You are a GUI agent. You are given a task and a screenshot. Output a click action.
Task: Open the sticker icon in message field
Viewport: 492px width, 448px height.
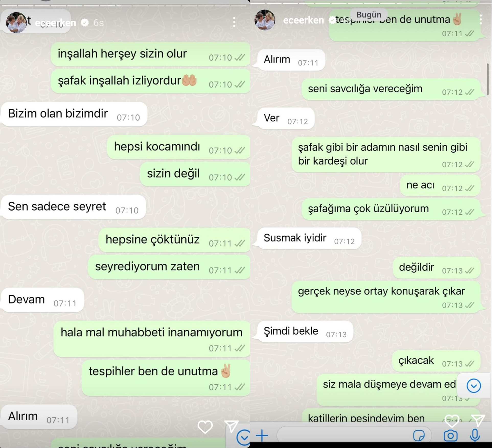(x=419, y=435)
